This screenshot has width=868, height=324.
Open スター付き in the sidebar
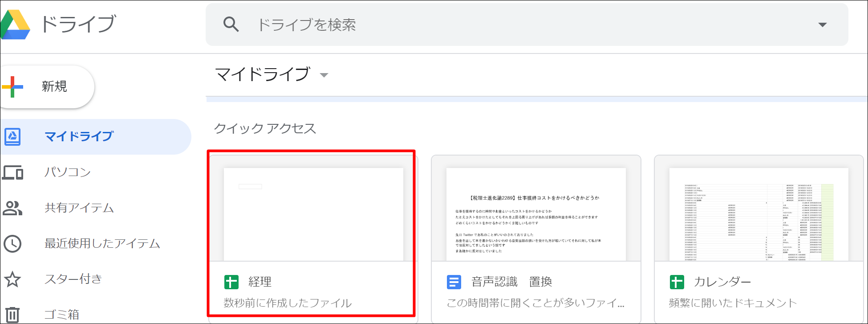coord(73,279)
